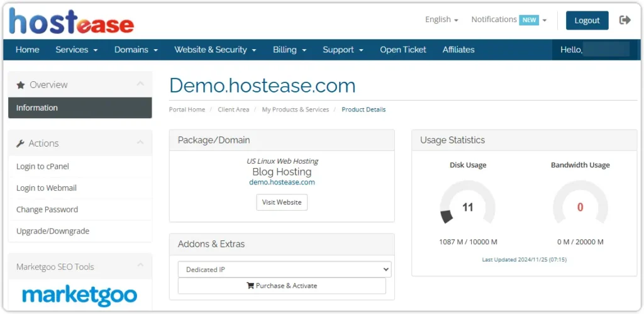644x314 pixels.
Task: Click the Usage Statistics panel header
Action: point(525,140)
